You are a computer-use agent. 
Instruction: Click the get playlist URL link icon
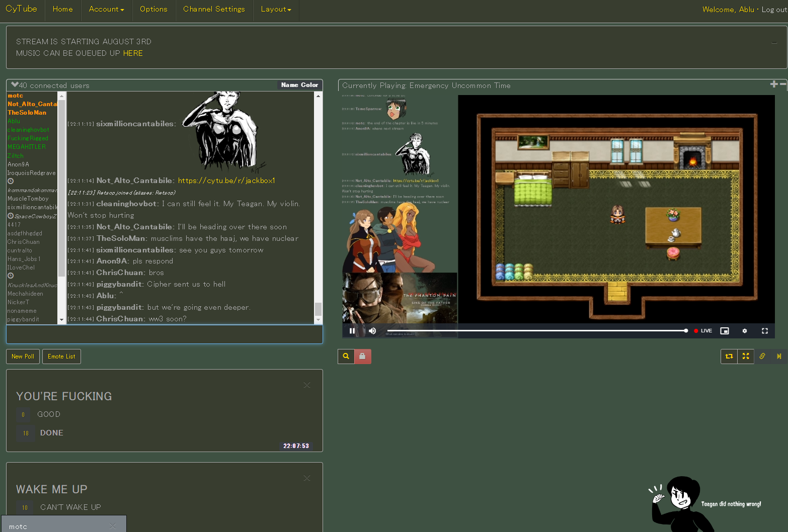pos(762,357)
